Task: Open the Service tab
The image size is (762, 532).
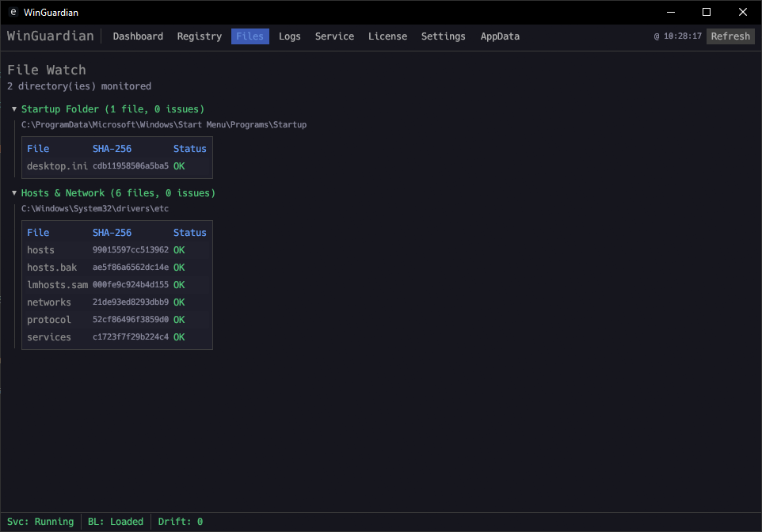Action: [334, 36]
